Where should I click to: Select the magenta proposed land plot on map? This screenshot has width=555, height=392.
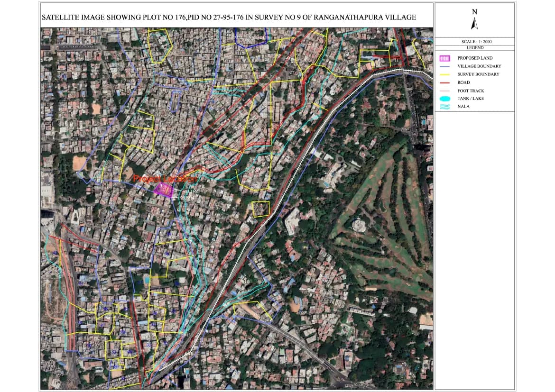coord(164,191)
